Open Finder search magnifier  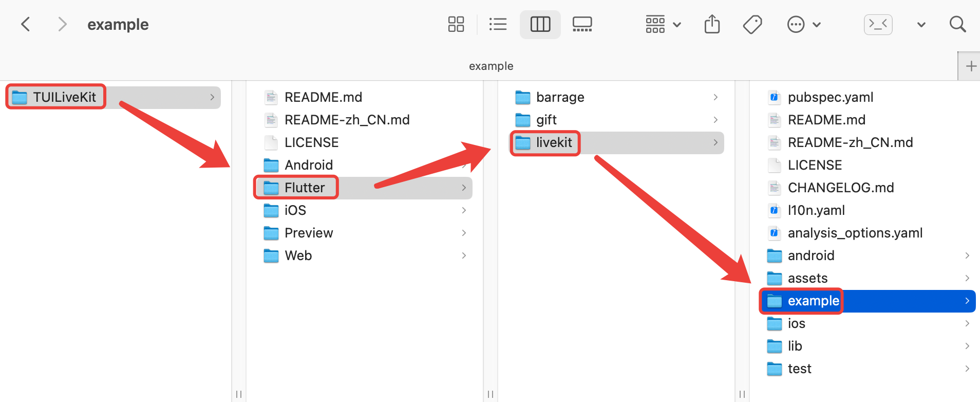(957, 24)
